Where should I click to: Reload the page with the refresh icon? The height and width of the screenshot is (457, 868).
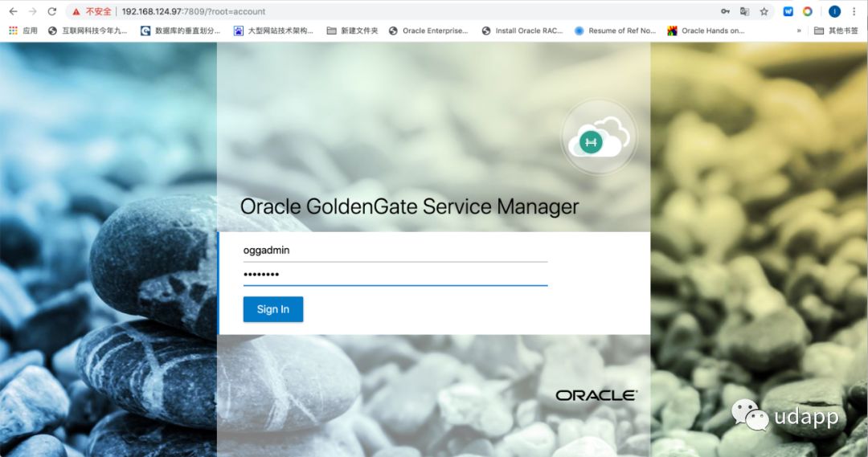pos(52,11)
